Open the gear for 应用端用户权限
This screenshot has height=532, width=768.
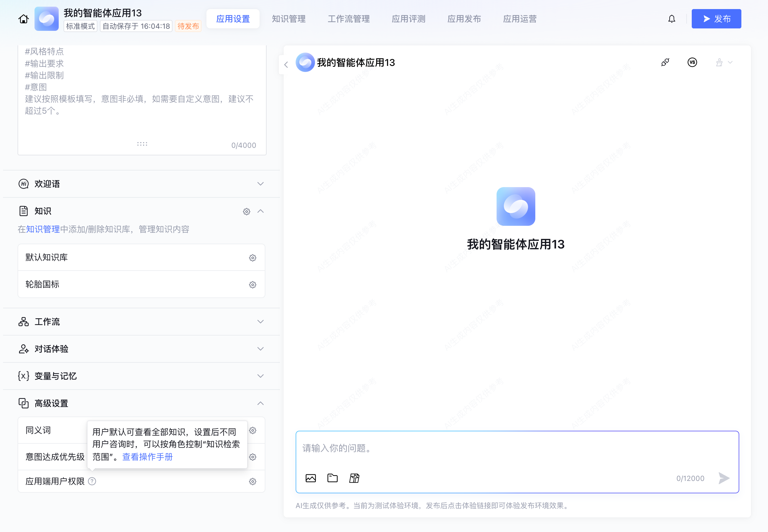[253, 481]
